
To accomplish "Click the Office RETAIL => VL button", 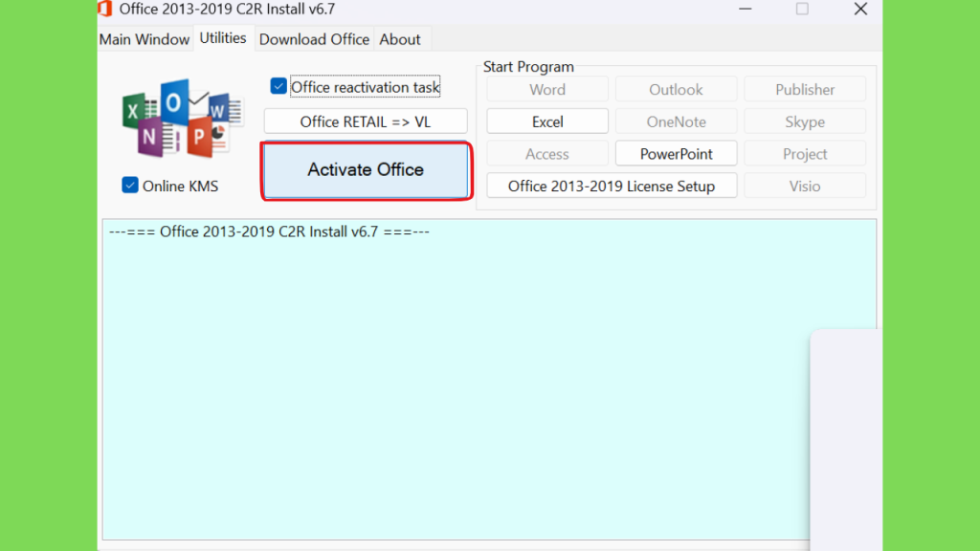I will click(366, 121).
